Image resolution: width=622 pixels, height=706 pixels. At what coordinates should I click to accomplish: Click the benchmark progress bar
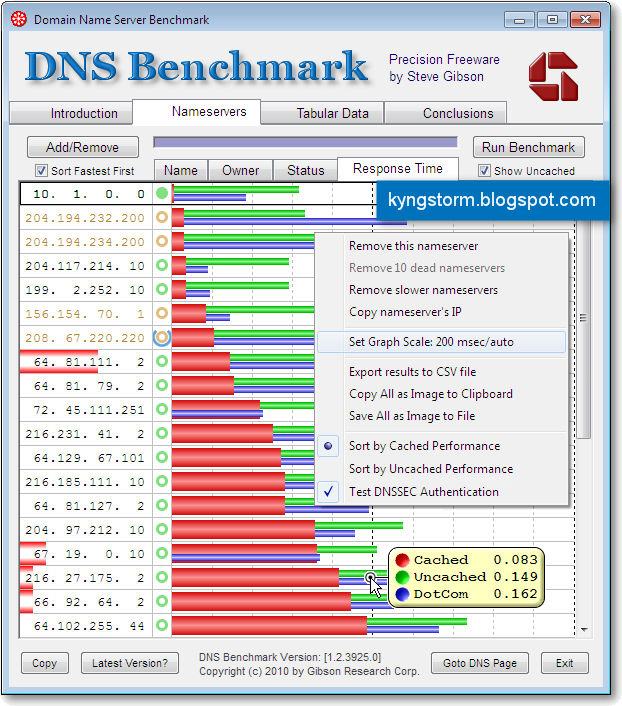point(305,142)
